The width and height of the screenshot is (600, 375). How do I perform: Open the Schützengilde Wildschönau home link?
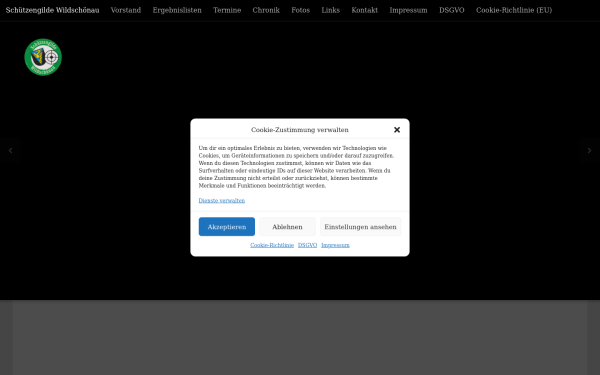(x=52, y=10)
